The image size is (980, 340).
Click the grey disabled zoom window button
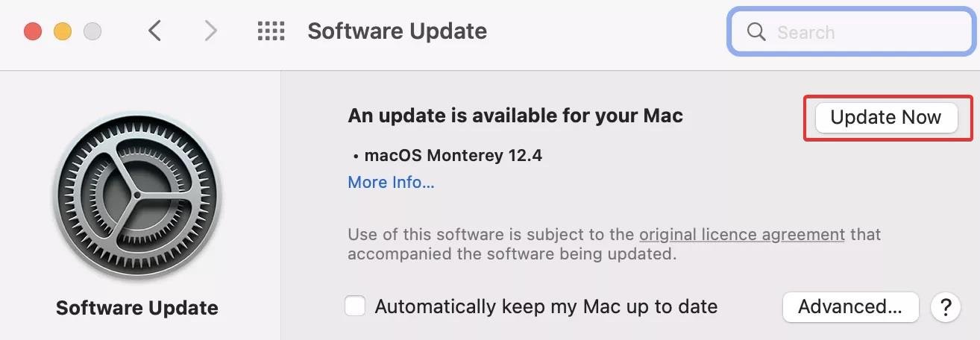(x=92, y=32)
